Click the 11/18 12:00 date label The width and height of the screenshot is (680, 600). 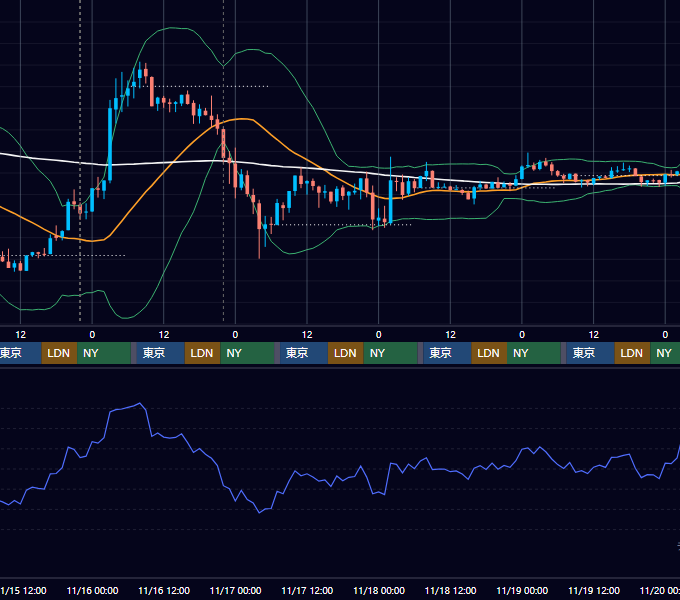[x=451, y=590]
